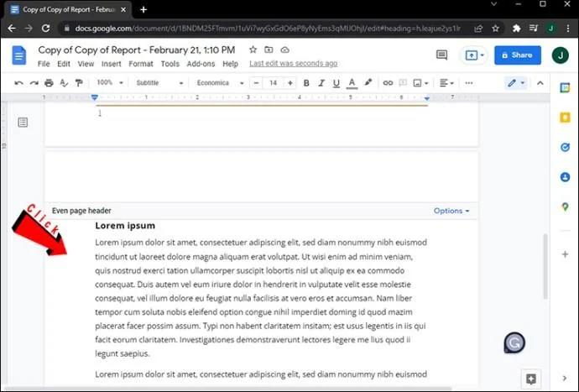Open the Google account avatar J
Screen dimensions: 579x392
point(561,55)
